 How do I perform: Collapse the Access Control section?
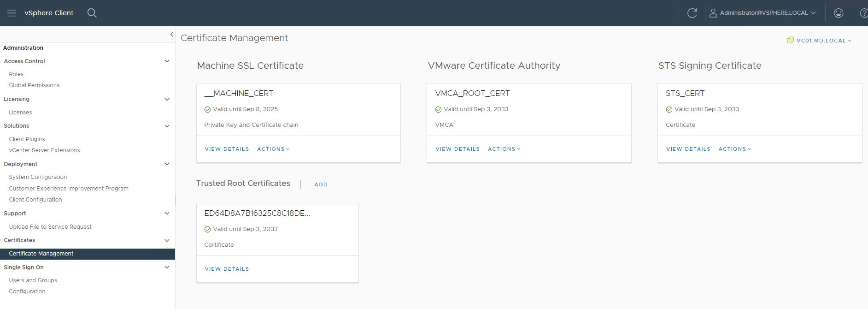(x=167, y=61)
